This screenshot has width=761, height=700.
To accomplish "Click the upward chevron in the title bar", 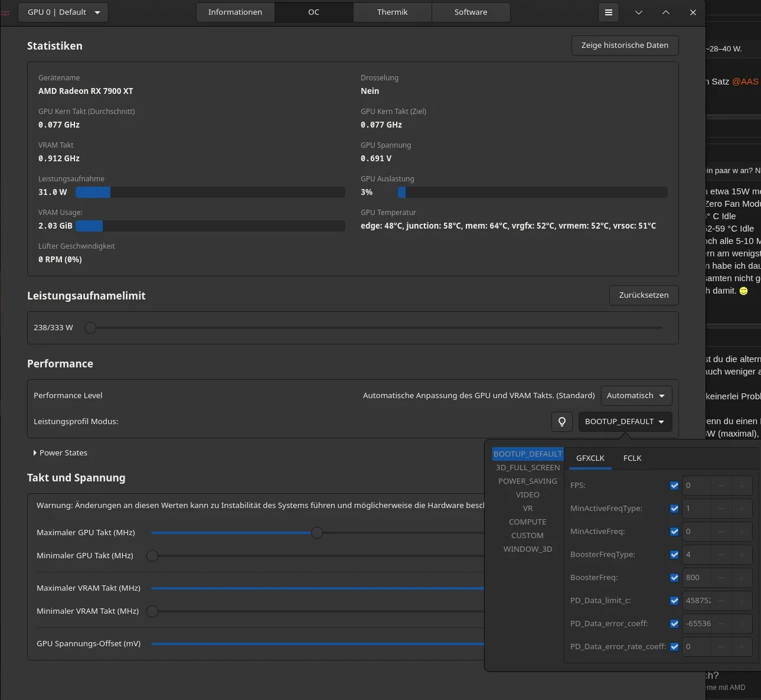I will (x=665, y=12).
